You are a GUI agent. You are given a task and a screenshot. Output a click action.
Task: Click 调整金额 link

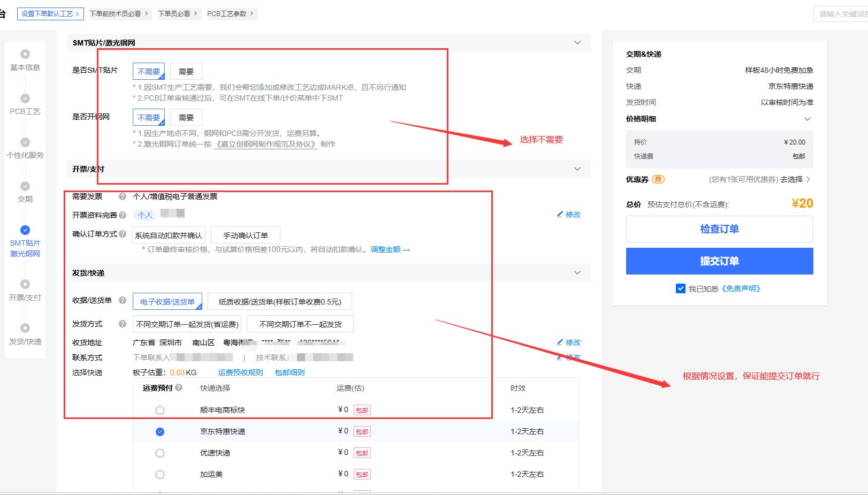pos(390,249)
